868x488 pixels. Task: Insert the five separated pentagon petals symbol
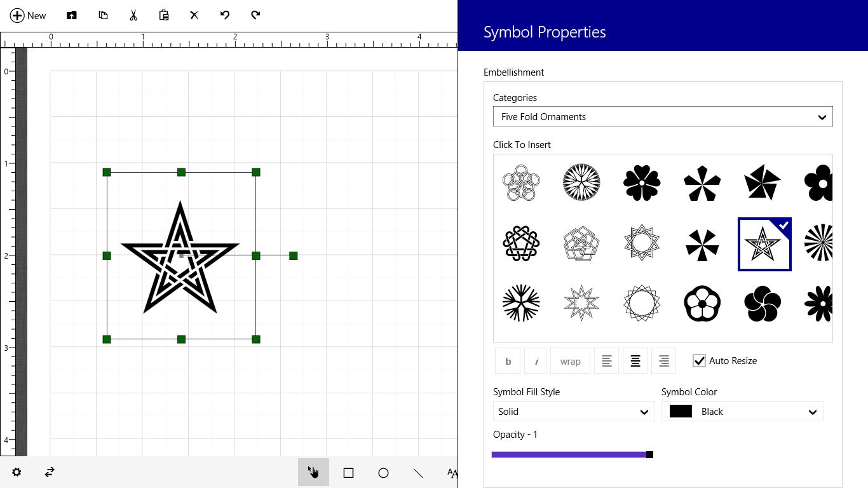point(702,182)
